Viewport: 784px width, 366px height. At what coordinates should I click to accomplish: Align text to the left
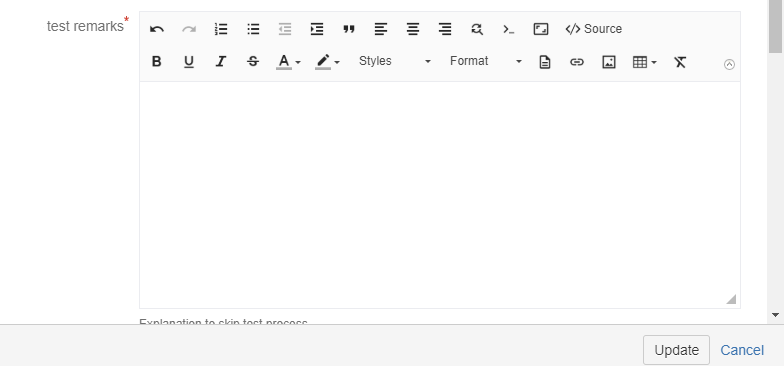(x=381, y=29)
